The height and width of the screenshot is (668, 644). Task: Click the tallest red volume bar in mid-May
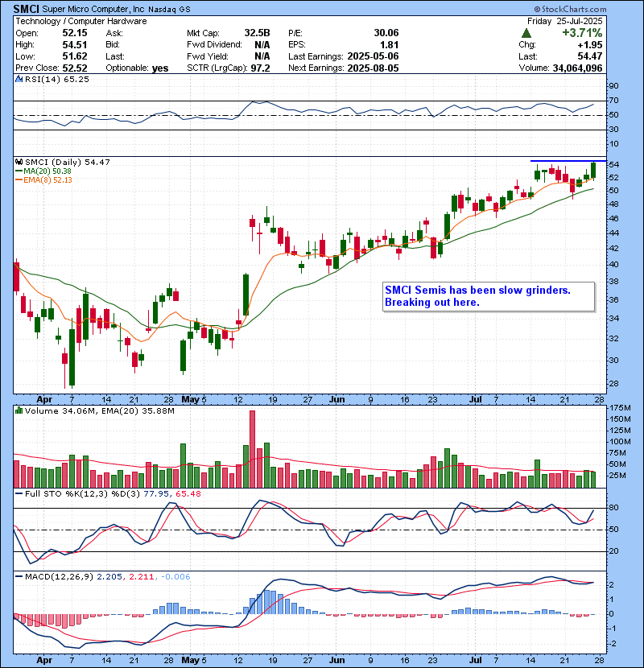252,449
